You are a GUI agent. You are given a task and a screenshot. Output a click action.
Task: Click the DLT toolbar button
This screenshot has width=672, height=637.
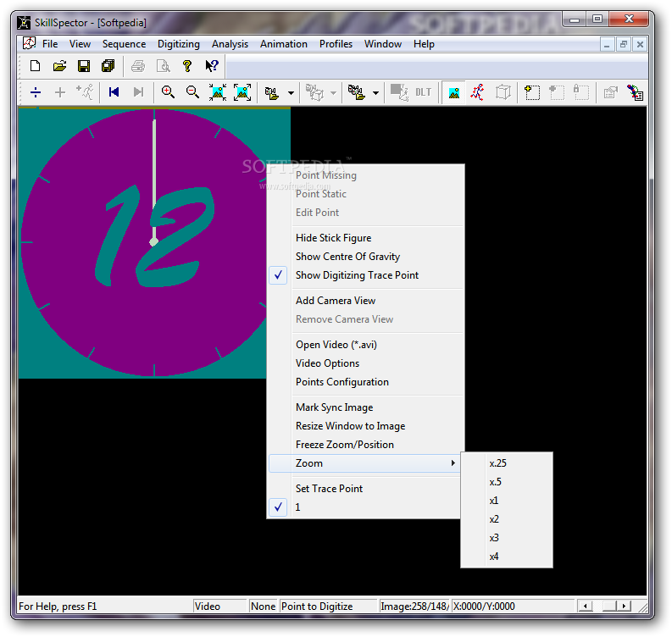(x=424, y=92)
